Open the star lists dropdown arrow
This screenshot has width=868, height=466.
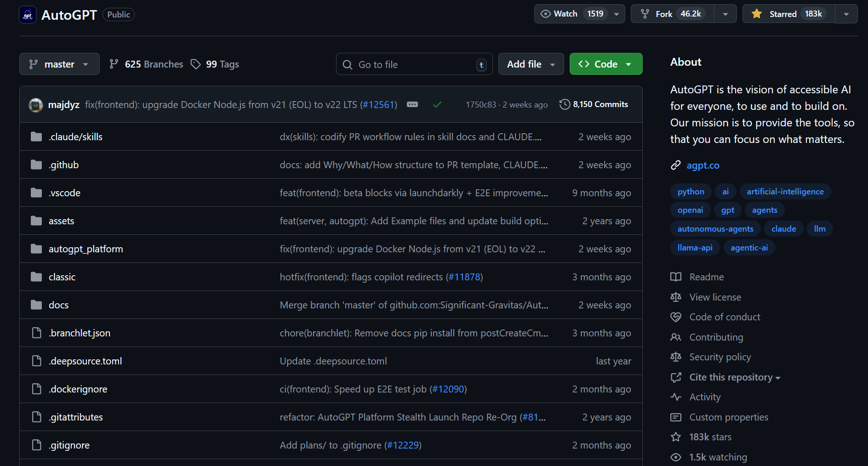[846, 14]
